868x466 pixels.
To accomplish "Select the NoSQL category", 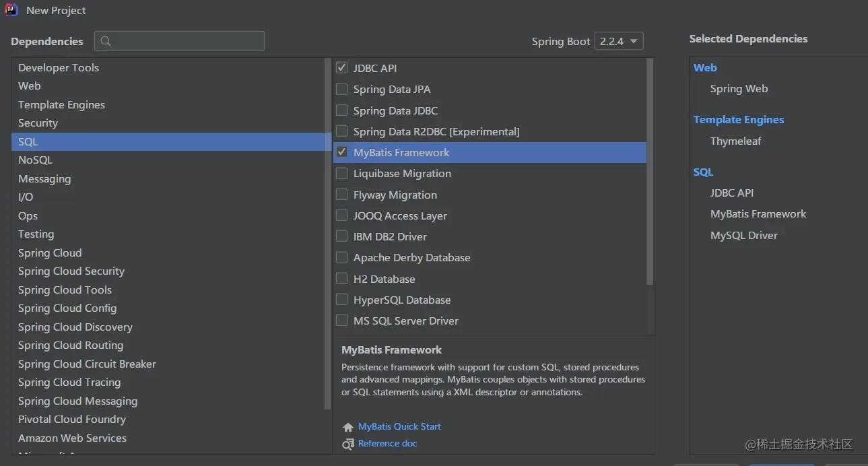I will tap(168, 160).
